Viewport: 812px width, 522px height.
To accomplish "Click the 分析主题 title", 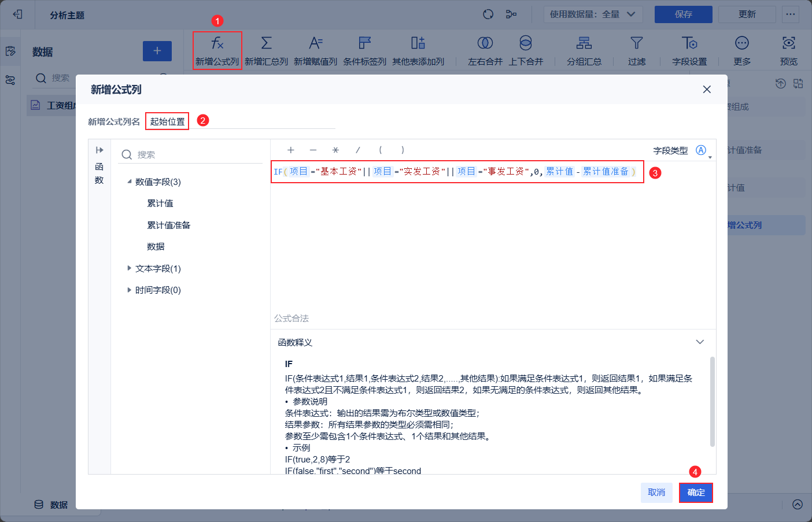I will [x=67, y=15].
